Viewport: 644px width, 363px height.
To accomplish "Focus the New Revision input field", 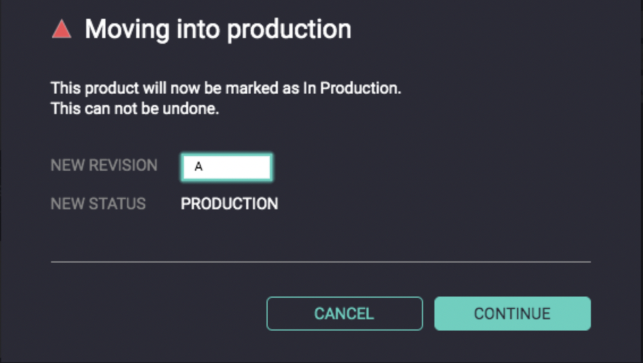I will 227,167.
